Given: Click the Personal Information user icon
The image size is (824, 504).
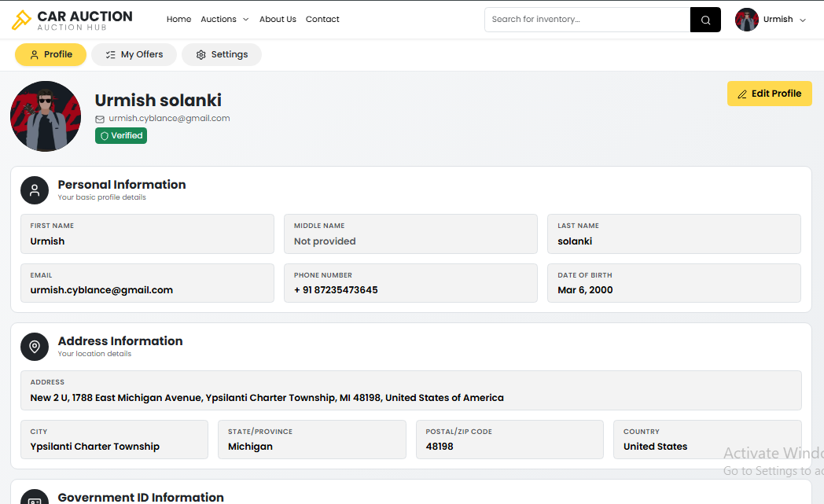Looking at the screenshot, I should tap(35, 190).
